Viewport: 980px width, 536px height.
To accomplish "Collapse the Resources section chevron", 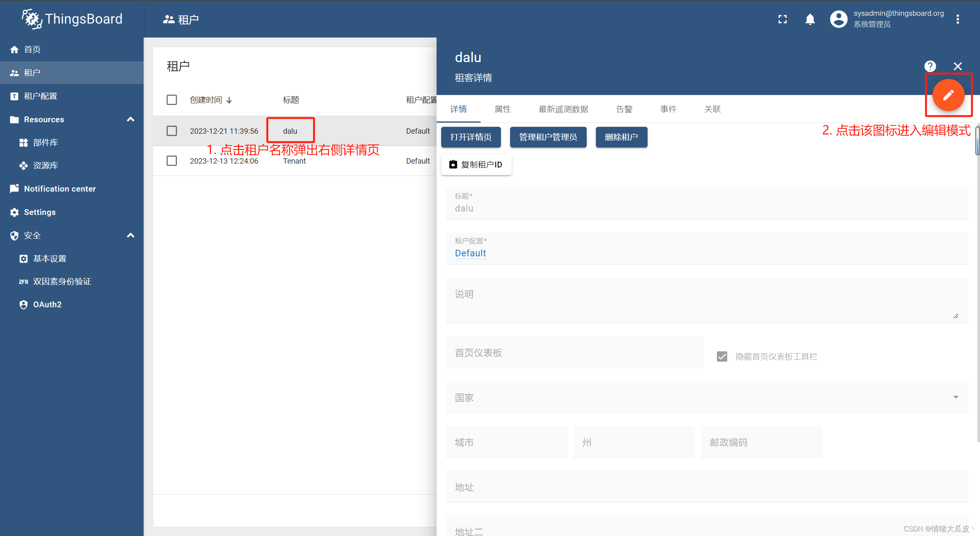I will coord(131,120).
